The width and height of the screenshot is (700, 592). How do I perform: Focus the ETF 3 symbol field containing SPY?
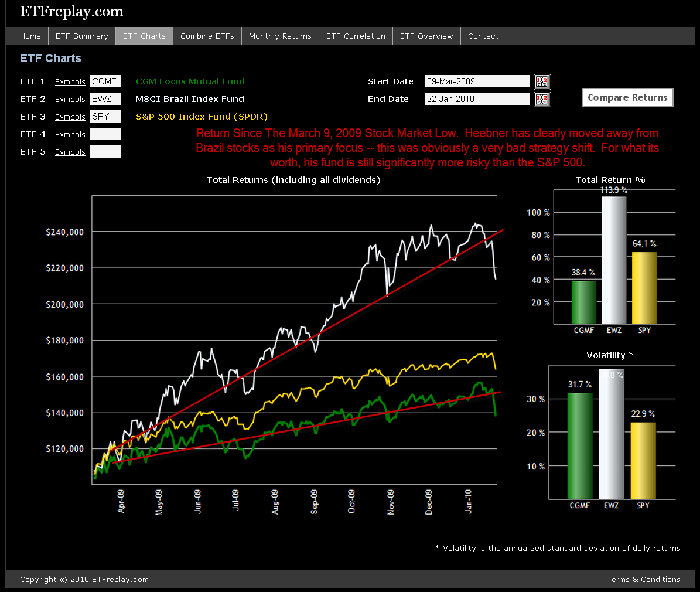(105, 117)
